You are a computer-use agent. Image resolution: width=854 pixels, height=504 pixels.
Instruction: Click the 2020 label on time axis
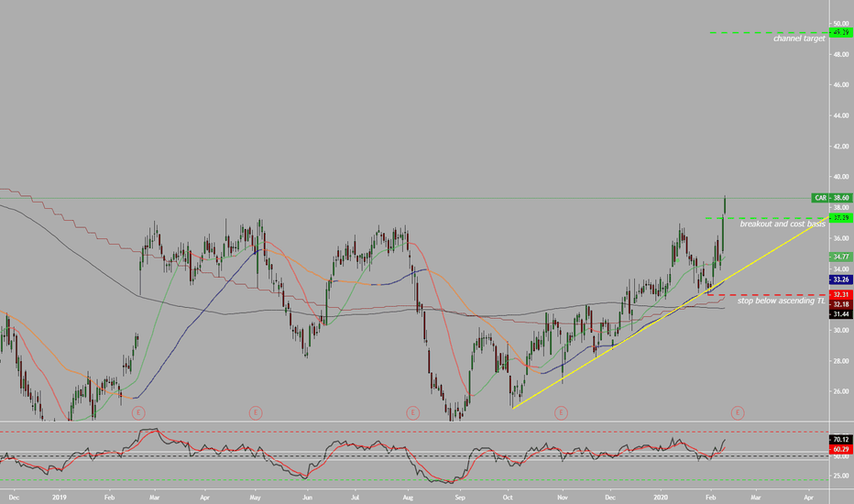pyautogui.click(x=661, y=498)
